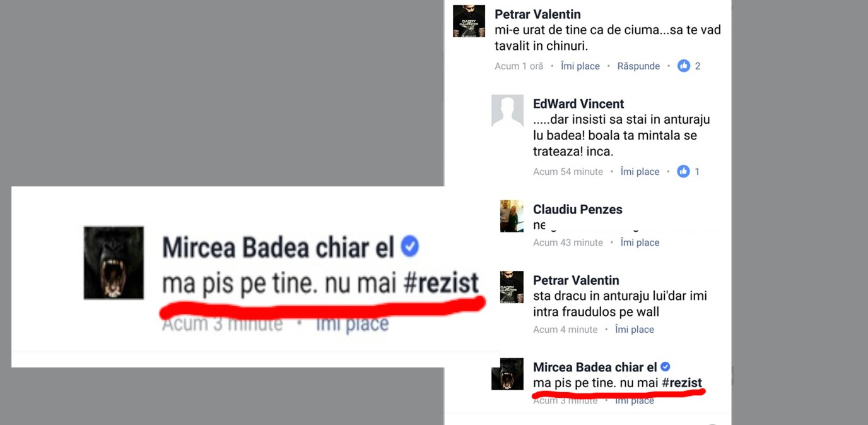Viewport: 868px width, 425px height.
Task: Click large Îmi place in enlarged comment
Action: 352,324
